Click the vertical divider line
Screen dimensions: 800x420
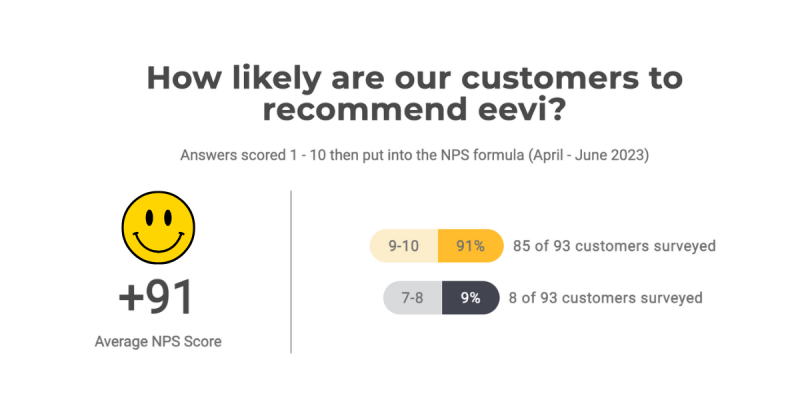point(291,271)
